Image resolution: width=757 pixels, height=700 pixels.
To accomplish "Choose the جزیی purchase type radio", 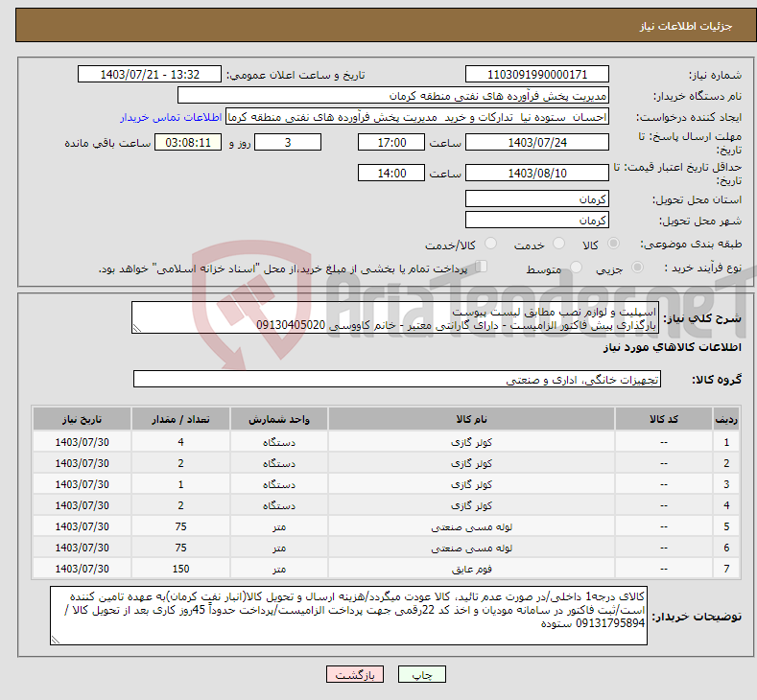I will tap(637, 268).
